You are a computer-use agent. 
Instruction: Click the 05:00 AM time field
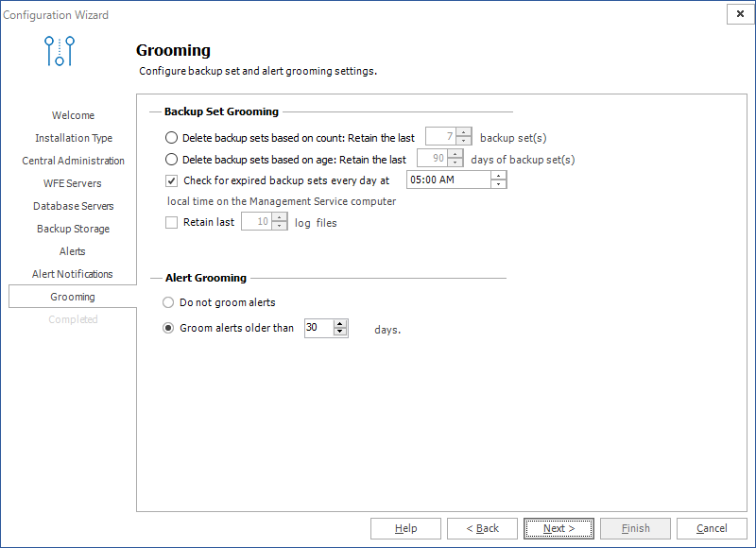pyautogui.click(x=448, y=180)
